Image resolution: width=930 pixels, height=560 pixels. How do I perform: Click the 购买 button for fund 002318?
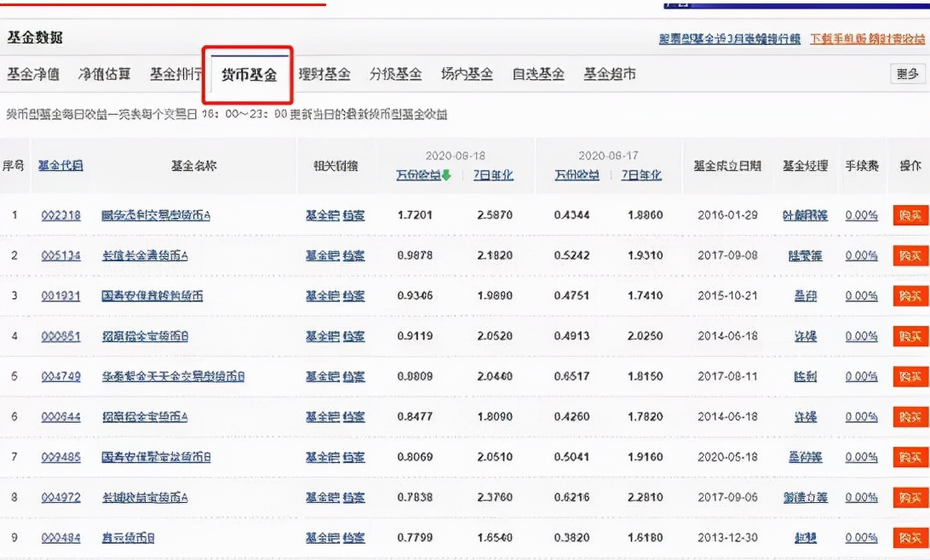coord(909,215)
